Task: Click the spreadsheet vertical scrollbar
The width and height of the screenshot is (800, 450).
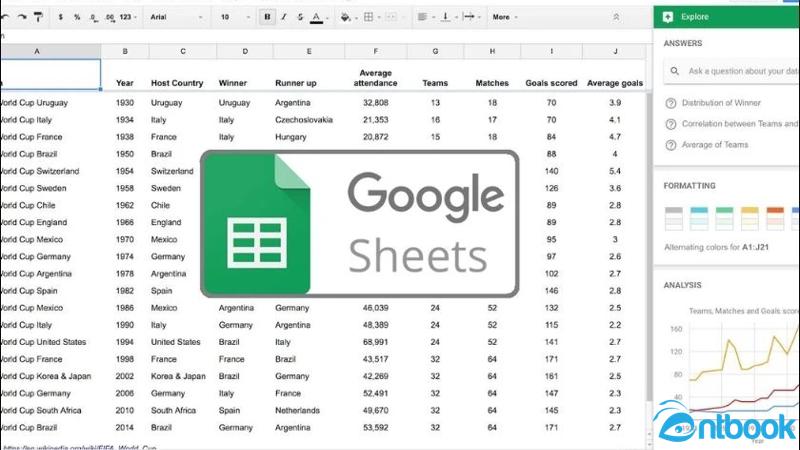Action: pyautogui.click(x=649, y=247)
